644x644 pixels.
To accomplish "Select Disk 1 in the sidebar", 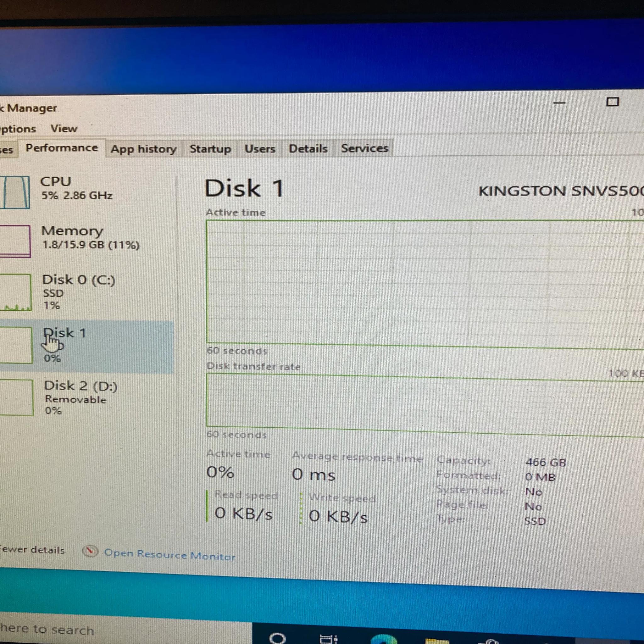I will (x=87, y=346).
